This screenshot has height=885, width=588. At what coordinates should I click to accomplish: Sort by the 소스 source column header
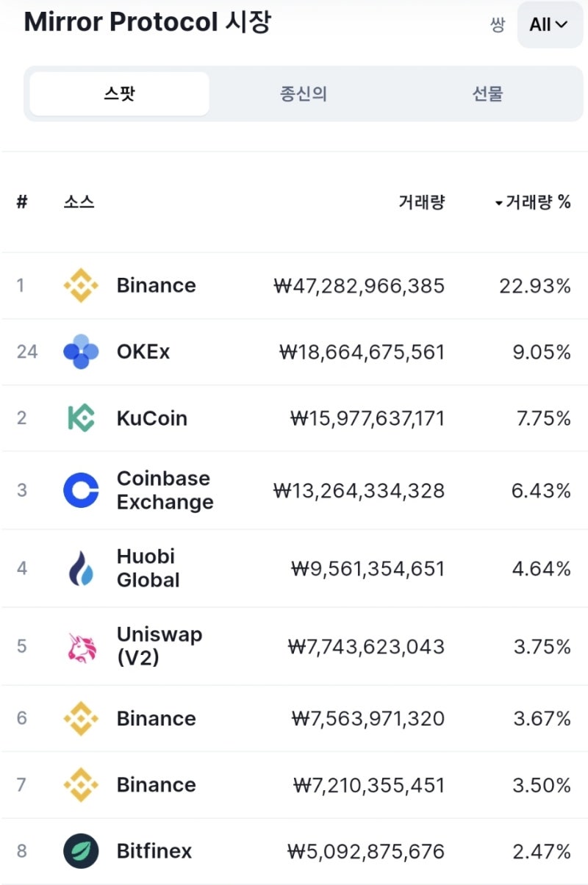79,202
